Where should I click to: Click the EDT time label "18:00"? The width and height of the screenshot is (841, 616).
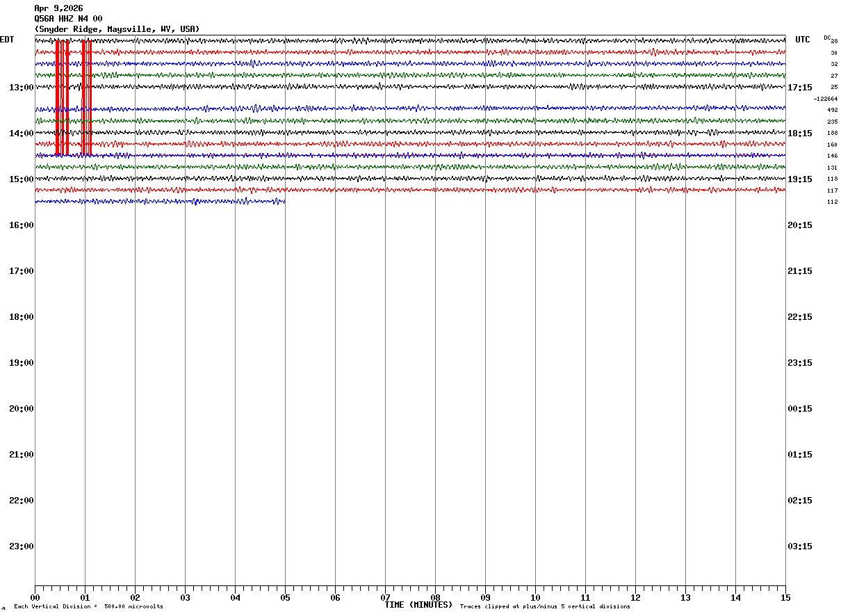[21, 317]
